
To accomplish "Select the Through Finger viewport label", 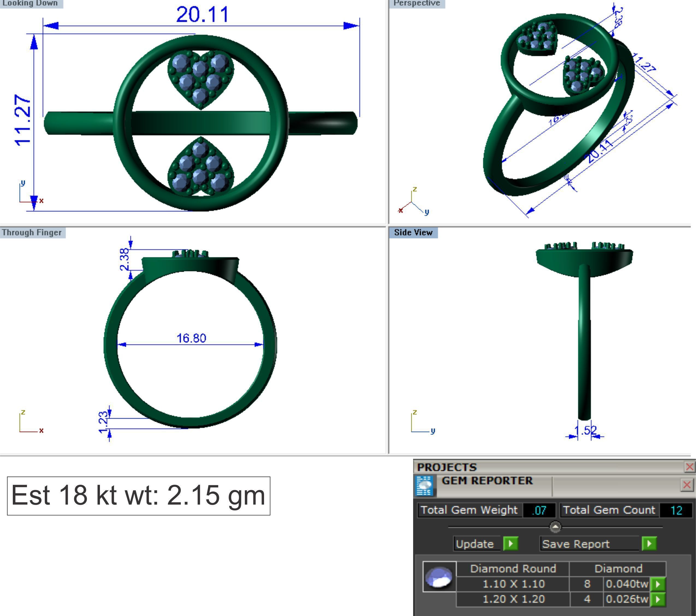I will point(32,233).
